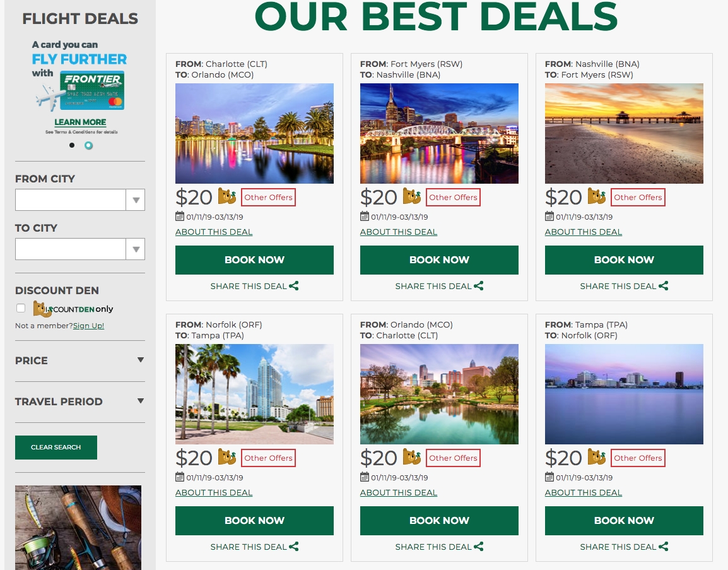Open the From City dropdown
The width and height of the screenshot is (728, 570).
[80, 199]
